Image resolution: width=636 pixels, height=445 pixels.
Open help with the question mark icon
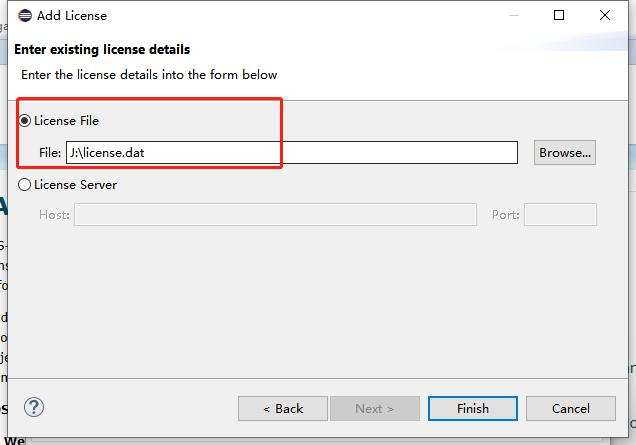click(x=34, y=407)
